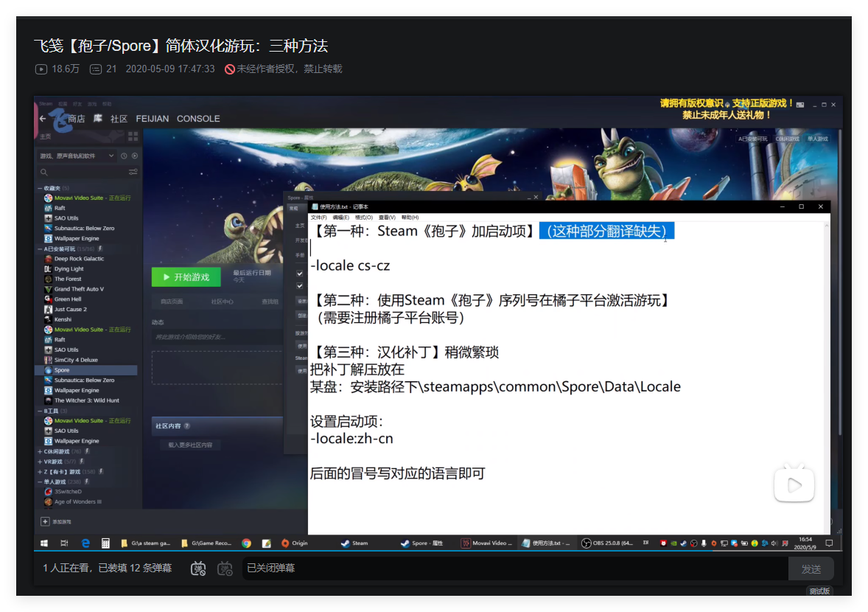Click the Steam VR mode icon
868x612 pixels.
[x=800, y=105]
